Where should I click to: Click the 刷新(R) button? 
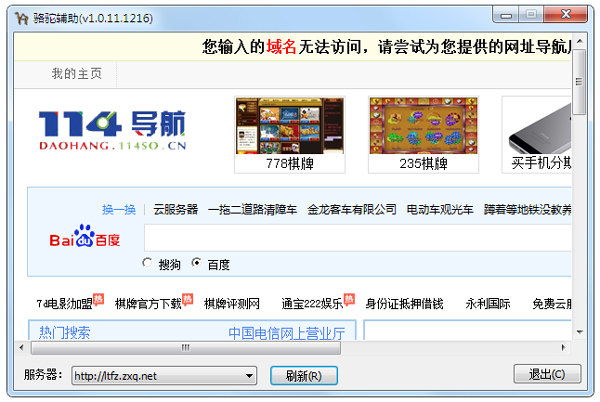click(304, 376)
